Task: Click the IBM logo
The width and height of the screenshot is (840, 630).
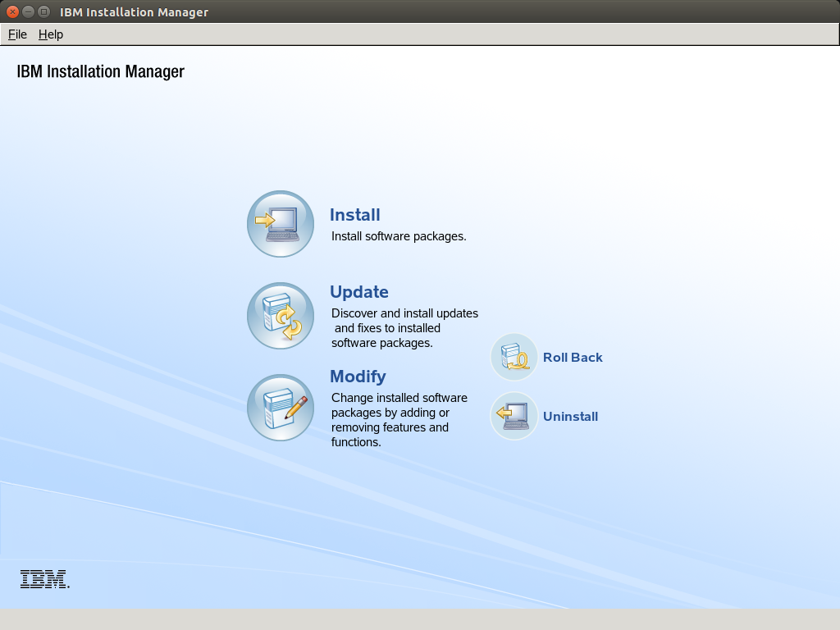Action: coord(45,579)
